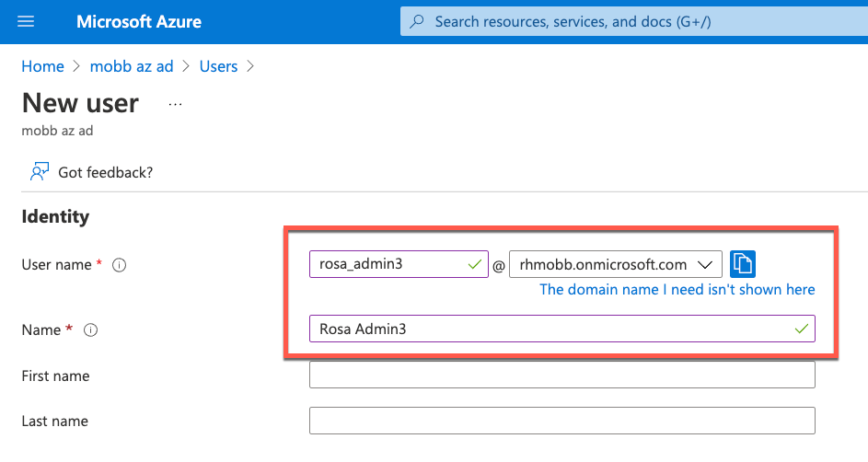Screen dimensions: 868x462
Task: Click the Got feedback? button
Action: click(x=105, y=172)
